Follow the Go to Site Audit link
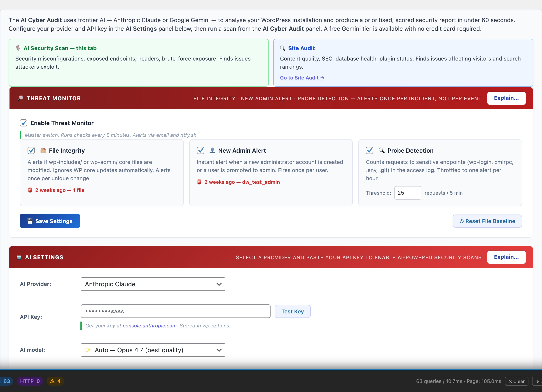 pyautogui.click(x=302, y=78)
